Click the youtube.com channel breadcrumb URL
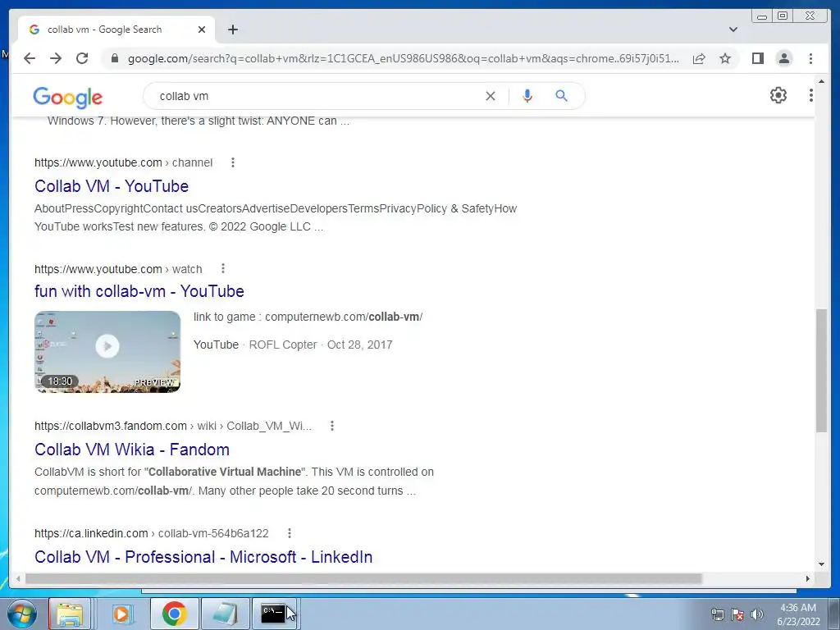840x630 pixels. (x=123, y=162)
